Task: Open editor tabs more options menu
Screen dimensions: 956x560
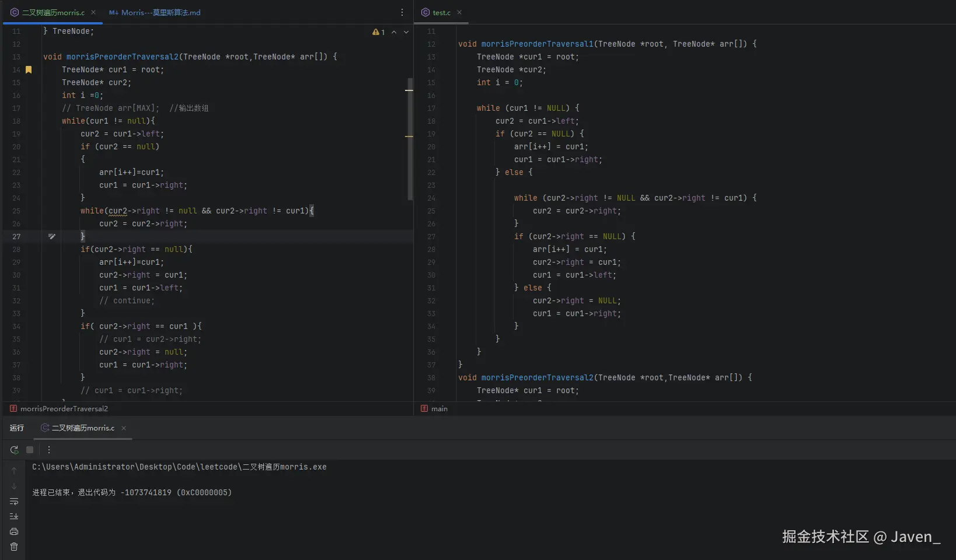Action: (x=402, y=12)
